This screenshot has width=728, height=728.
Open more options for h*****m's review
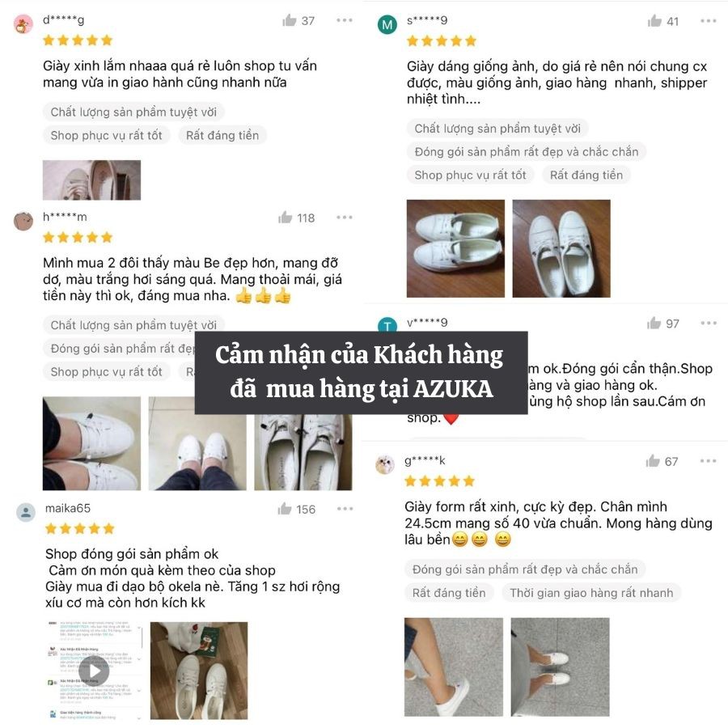[x=345, y=218]
